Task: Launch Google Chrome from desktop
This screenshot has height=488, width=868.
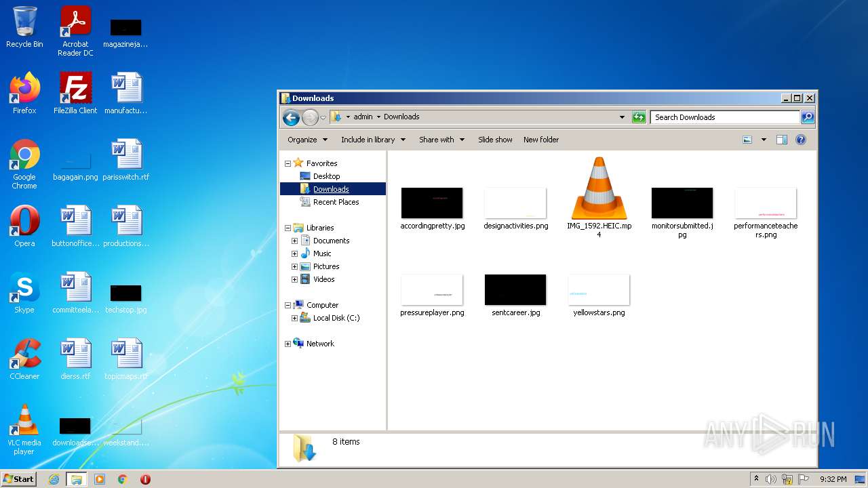Action: point(24,164)
